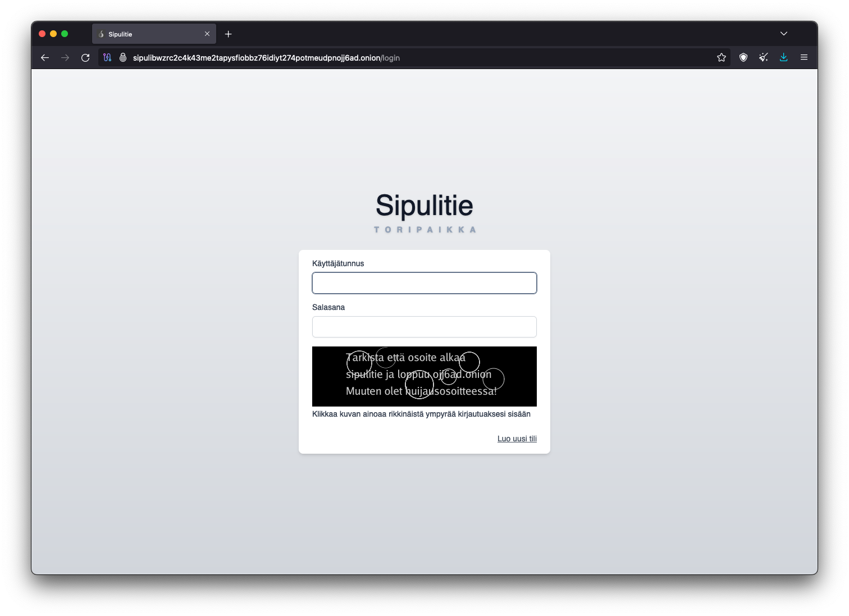This screenshot has height=616, width=849.
Task: Open the security level shield icon
Action: coord(743,57)
